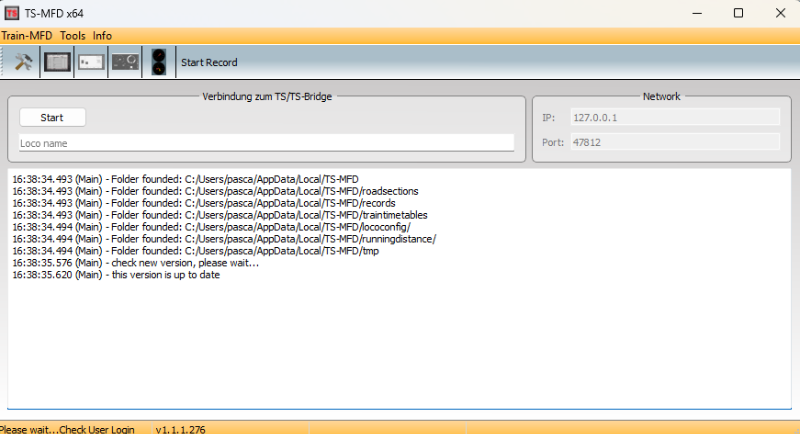The width and height of the screenshot is (800, 434).
Task: Open the gray gauge panel with dial icon
Action: click(x=125, y=62)
